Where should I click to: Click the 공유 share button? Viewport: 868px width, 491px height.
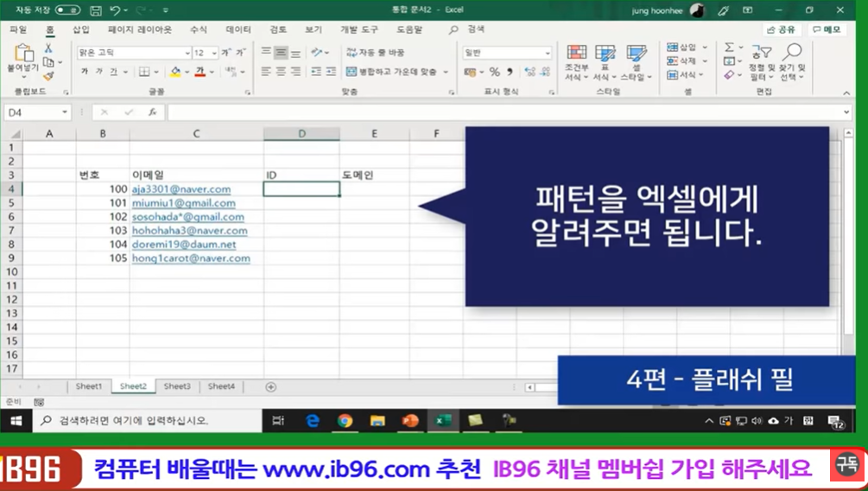[x=782, y=29]
